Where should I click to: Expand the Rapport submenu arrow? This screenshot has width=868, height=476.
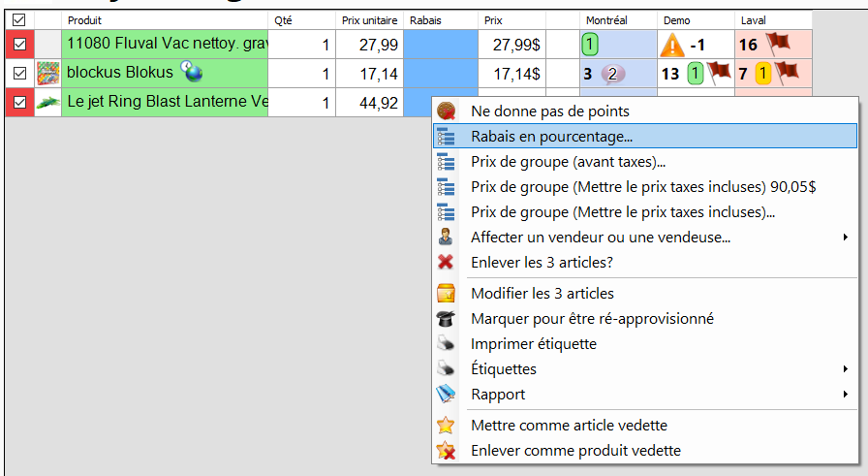[x=846, y=394]
